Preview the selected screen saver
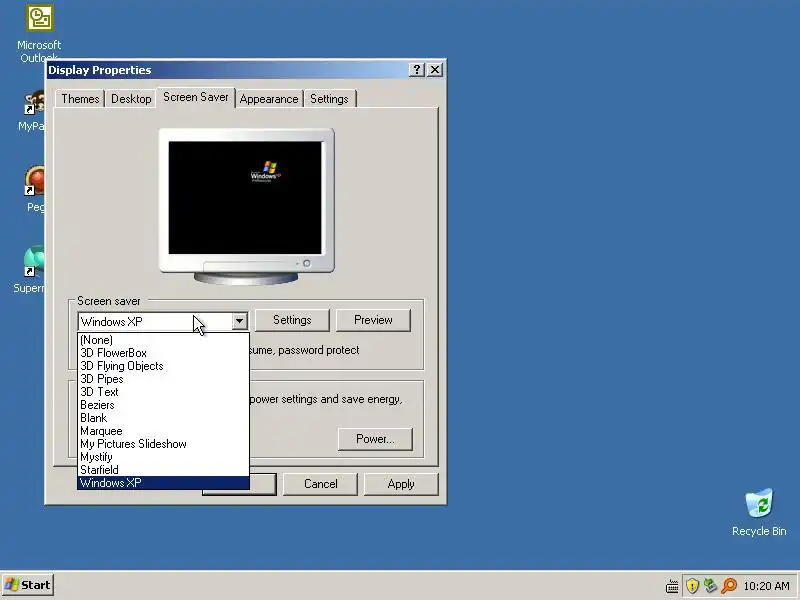This screenshot has height=600, width=800. pyautogui.click(x=373, y=320)
